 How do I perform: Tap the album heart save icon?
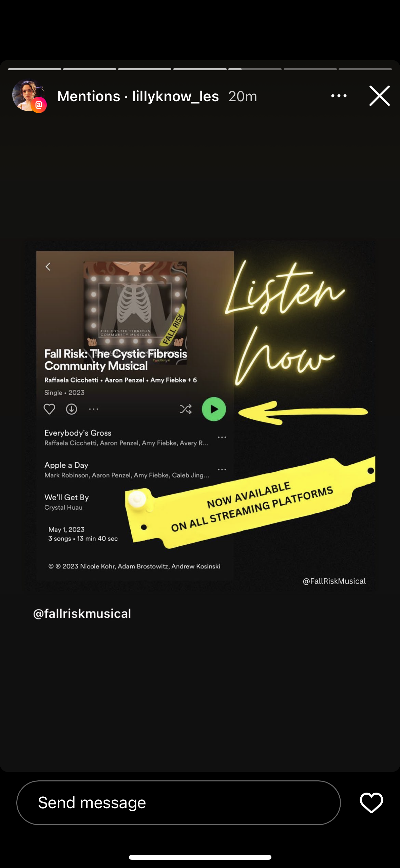click(49, 409)
